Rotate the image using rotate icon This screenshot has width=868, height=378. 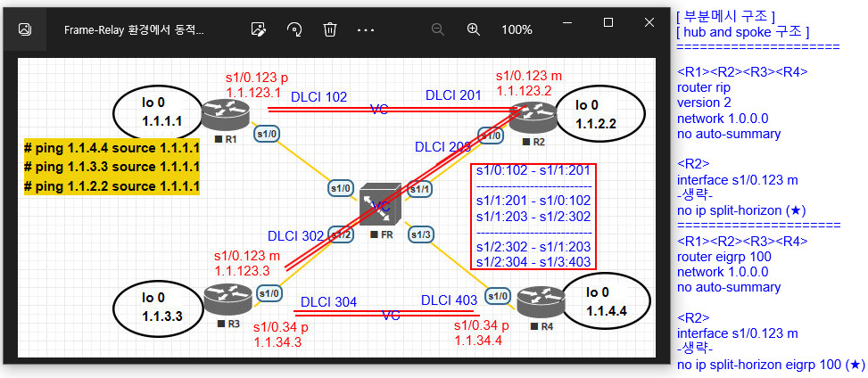pyautogui.click(x=294, y=29)
